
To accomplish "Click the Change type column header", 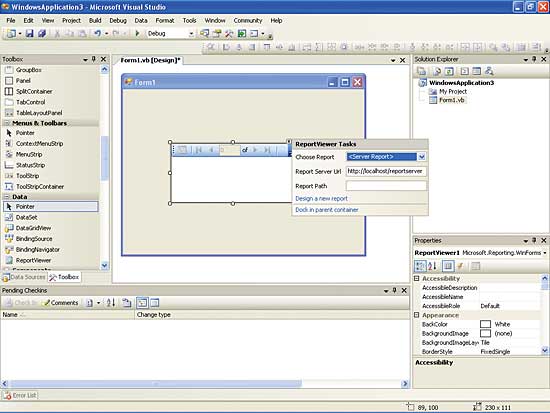I will [x=272, y=315].
